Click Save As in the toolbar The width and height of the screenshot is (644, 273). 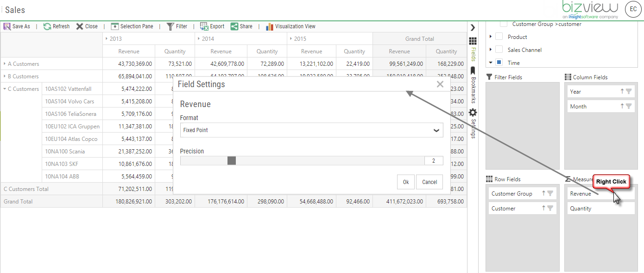coord(17,26)
